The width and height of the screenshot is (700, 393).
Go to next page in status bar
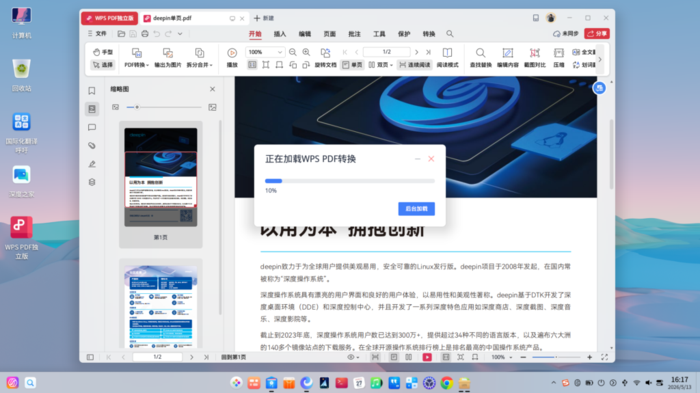(x=192, y=357)
